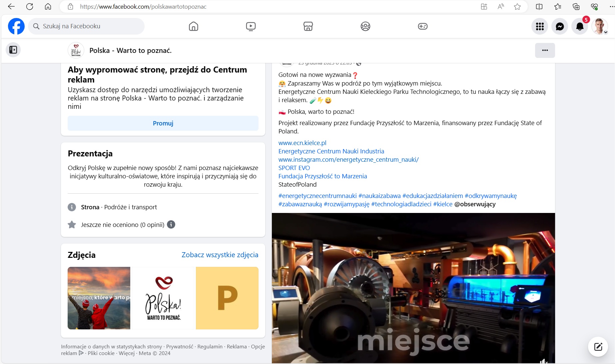Toggle the left sidebar panel button

13,50
